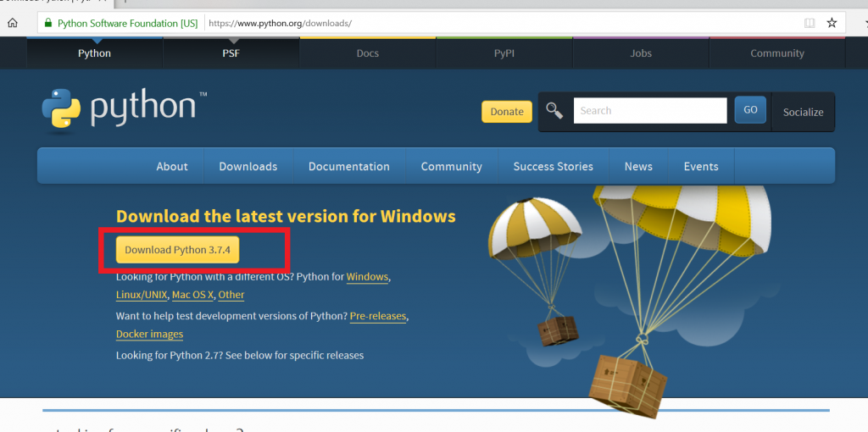Open the News menu
Screen dimensions: 868x432
pyautogui.click(x=638, y=167)
